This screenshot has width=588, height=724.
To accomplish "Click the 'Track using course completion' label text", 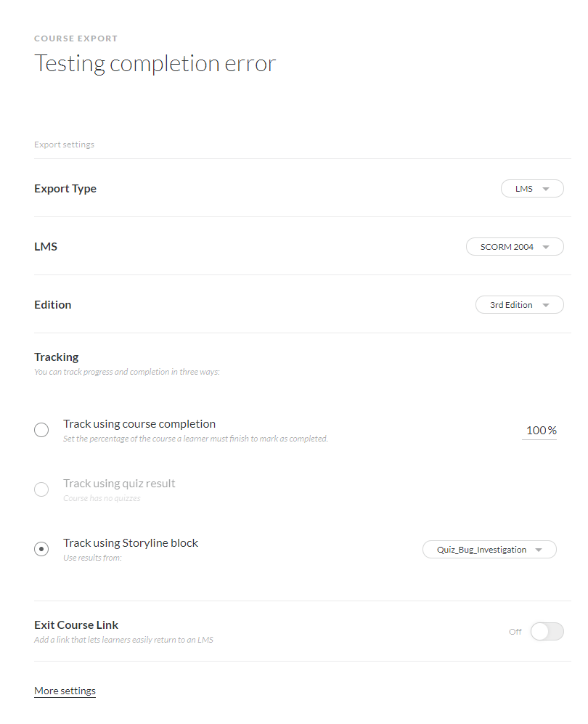I will [x=139, y=424].
